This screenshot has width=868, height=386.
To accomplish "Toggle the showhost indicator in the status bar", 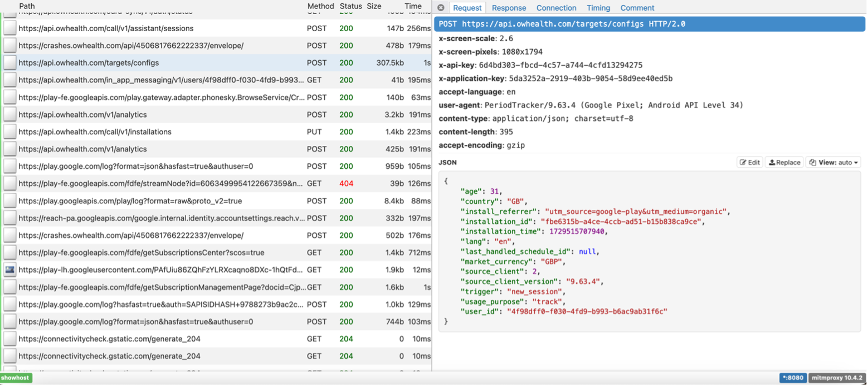I will point(16,378).
